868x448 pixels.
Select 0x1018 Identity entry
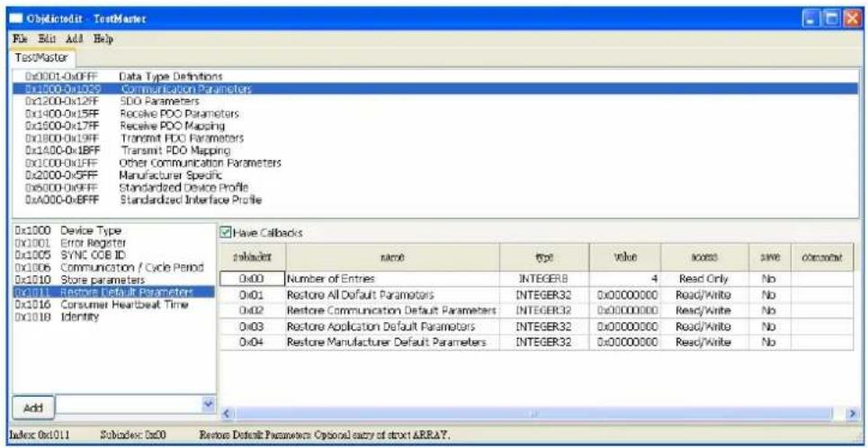(113, 317)
